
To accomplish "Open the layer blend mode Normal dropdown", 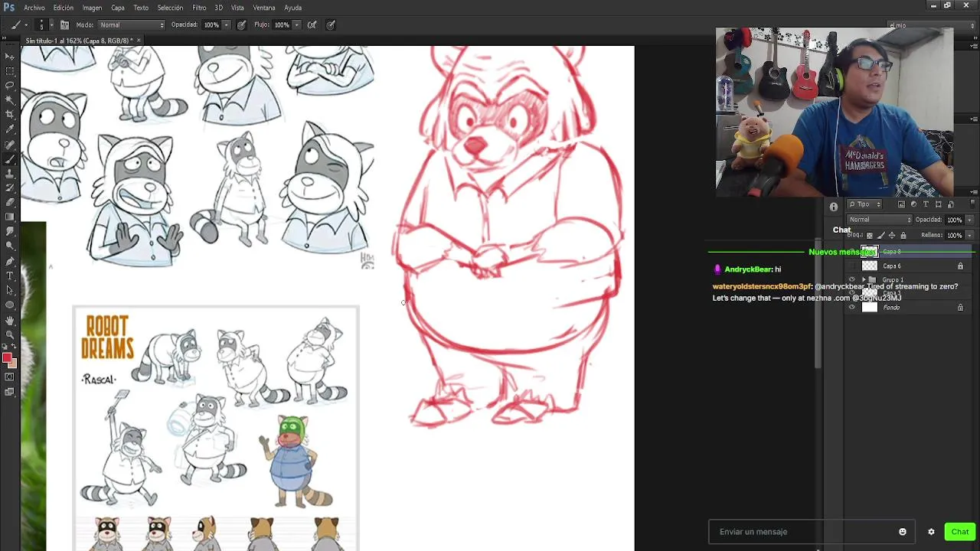I will pyautogui.click(x=880, y=220).
